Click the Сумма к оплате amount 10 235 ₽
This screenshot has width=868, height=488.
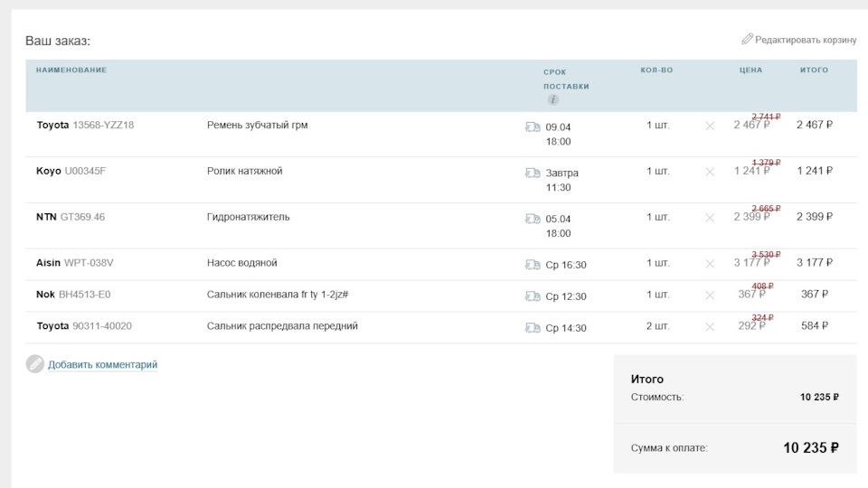810,447
